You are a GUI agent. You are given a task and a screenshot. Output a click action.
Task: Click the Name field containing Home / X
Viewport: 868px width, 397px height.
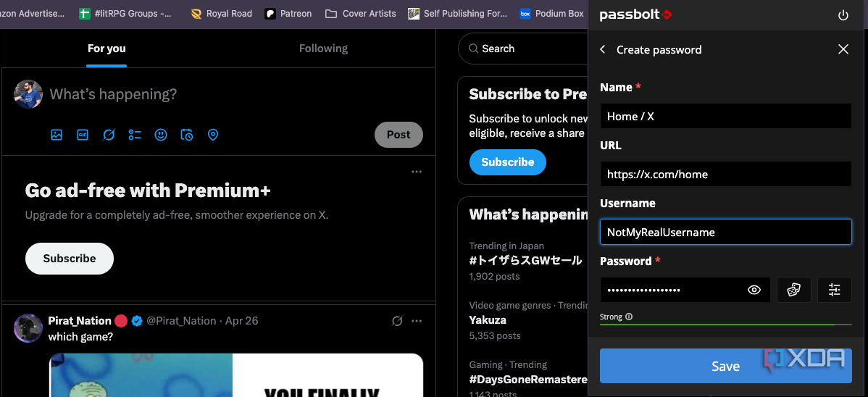726,117
